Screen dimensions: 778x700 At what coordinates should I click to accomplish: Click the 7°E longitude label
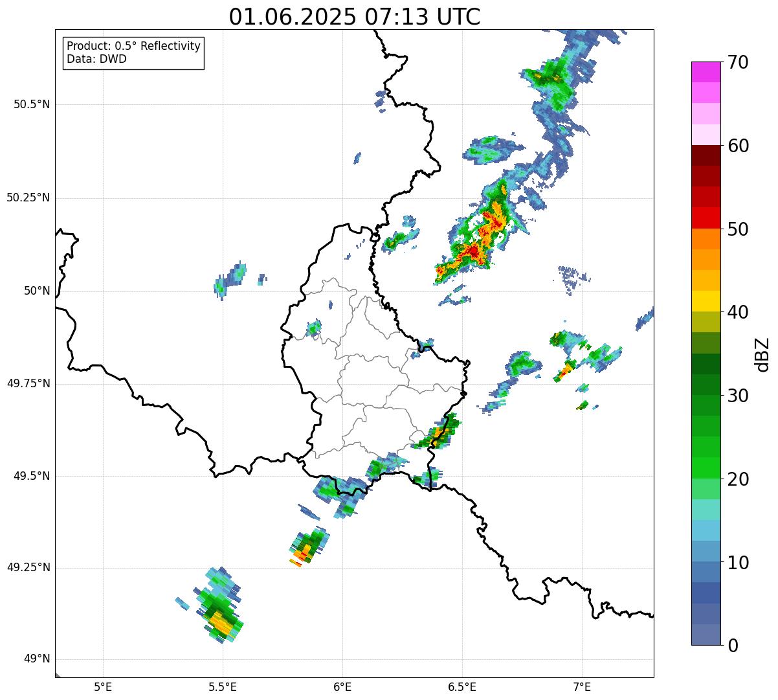[582, 686]
